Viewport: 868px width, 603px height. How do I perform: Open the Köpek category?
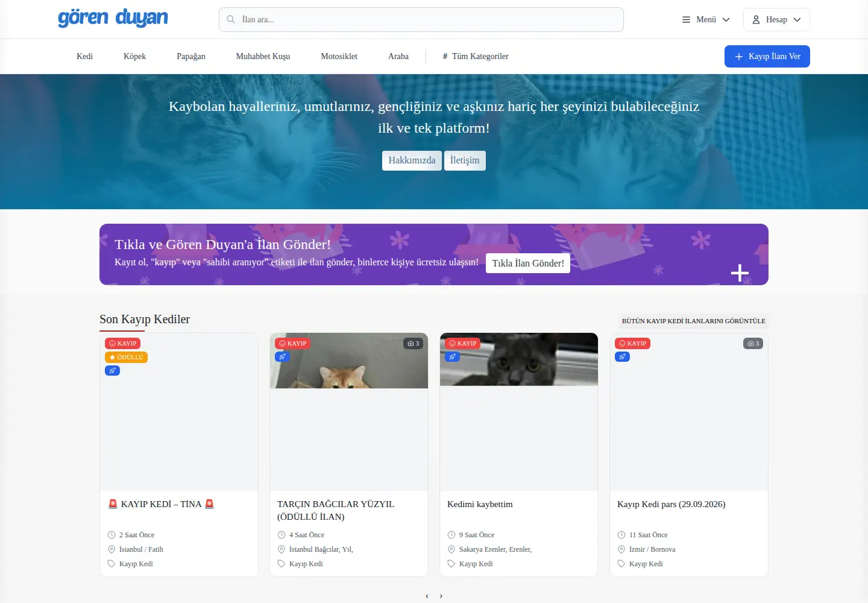(x=134, y=56)
